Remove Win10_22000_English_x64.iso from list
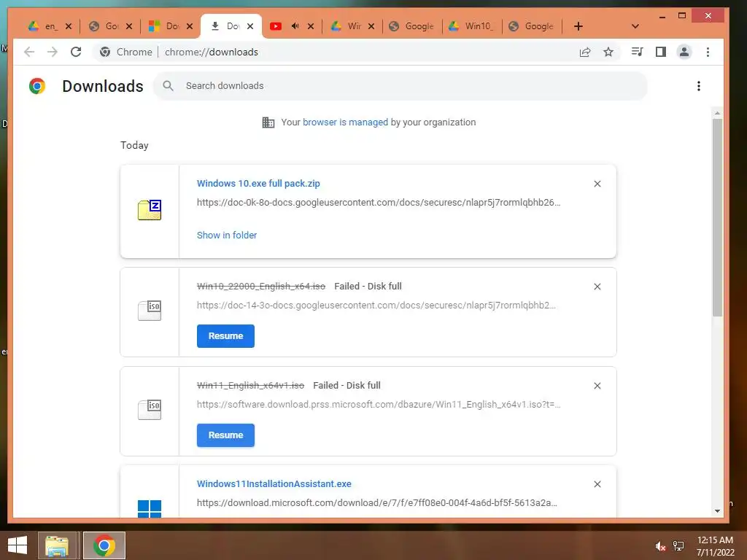The height and width of the screenshot is (560, 747). tap(597, 287)
